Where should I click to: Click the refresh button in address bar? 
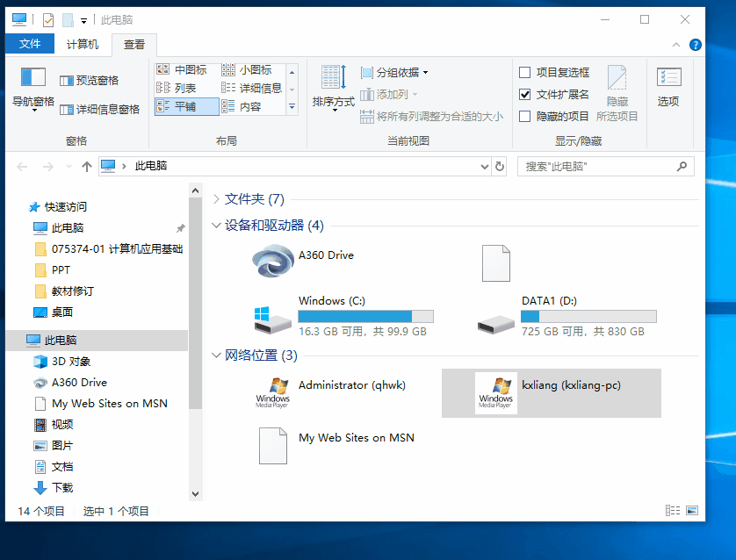click(500, 167)
